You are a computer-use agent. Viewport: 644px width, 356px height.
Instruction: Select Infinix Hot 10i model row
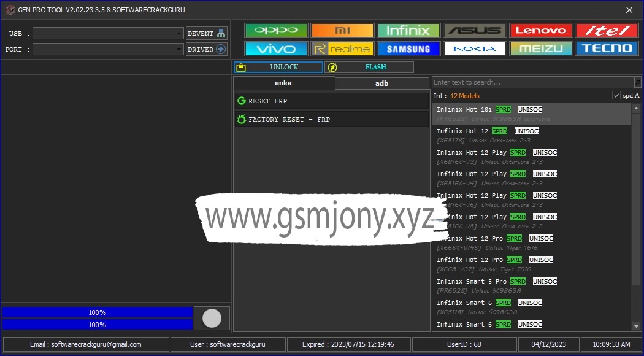[x=532, y=114]
